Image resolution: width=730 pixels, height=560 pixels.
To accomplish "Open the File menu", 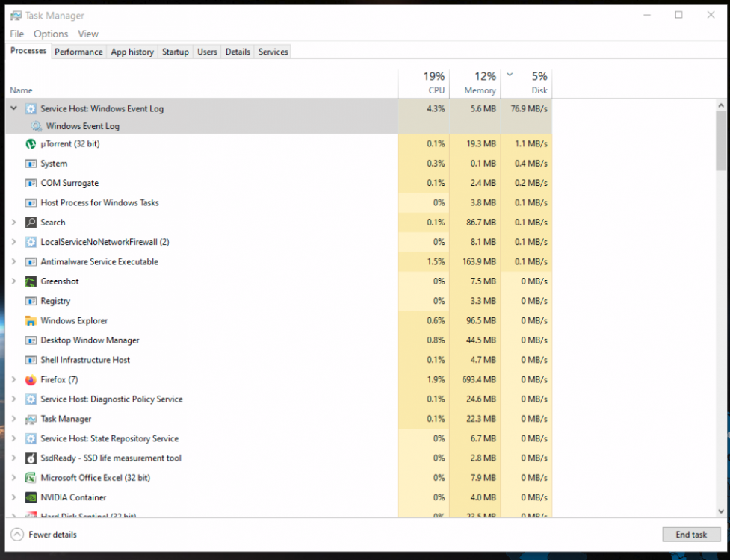I will coord(16,34).
